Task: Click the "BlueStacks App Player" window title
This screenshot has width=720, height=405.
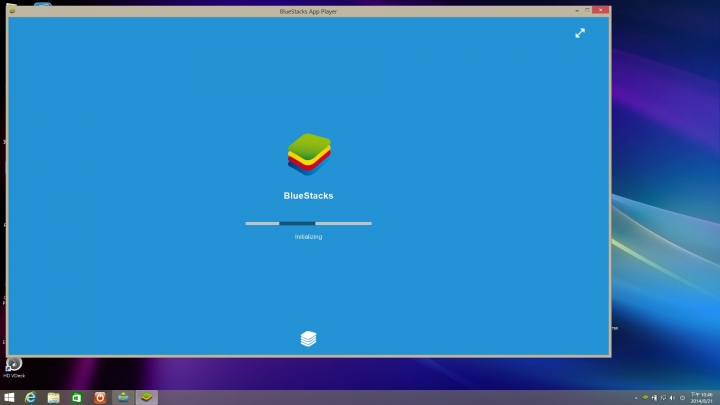Action: click(x=308, y=11)
